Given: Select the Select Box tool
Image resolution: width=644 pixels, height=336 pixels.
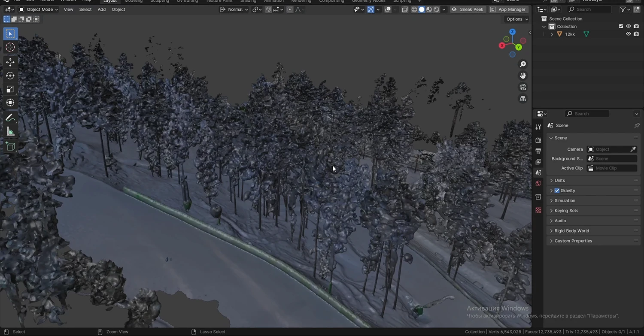Looking at the screenshot, I should coord(10,33).
